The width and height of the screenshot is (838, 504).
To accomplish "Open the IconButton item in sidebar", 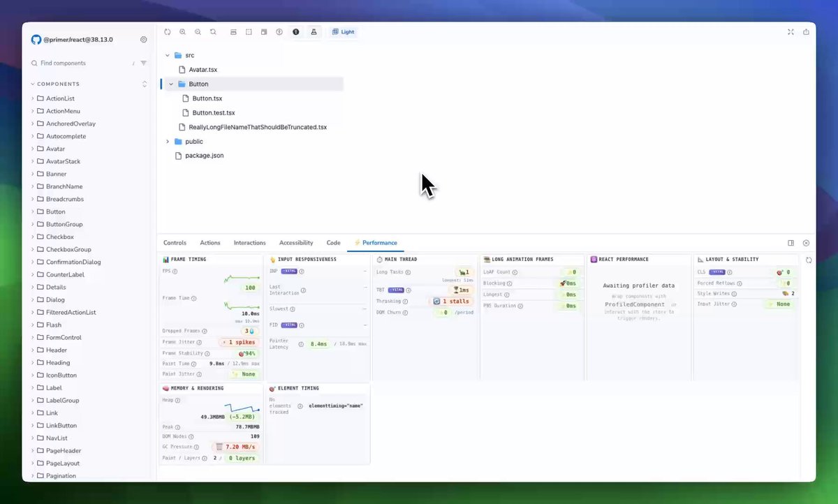I will coord(61,375).
